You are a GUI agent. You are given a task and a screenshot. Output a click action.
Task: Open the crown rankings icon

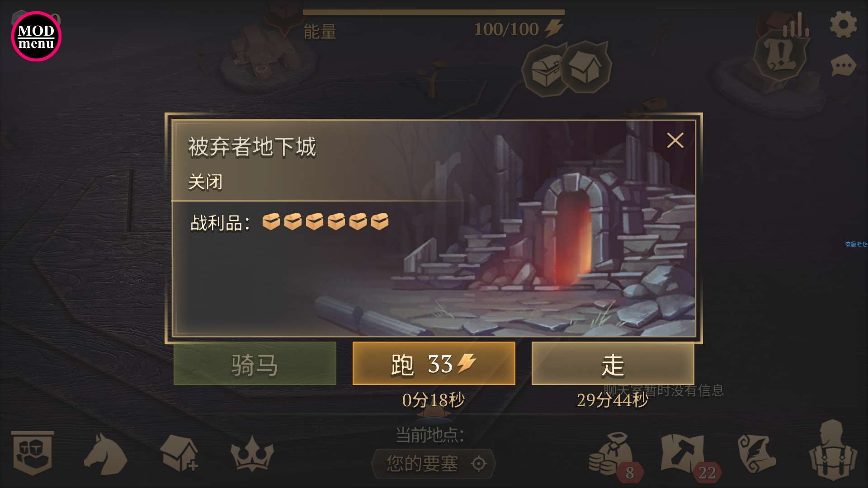tap(252, 453)
